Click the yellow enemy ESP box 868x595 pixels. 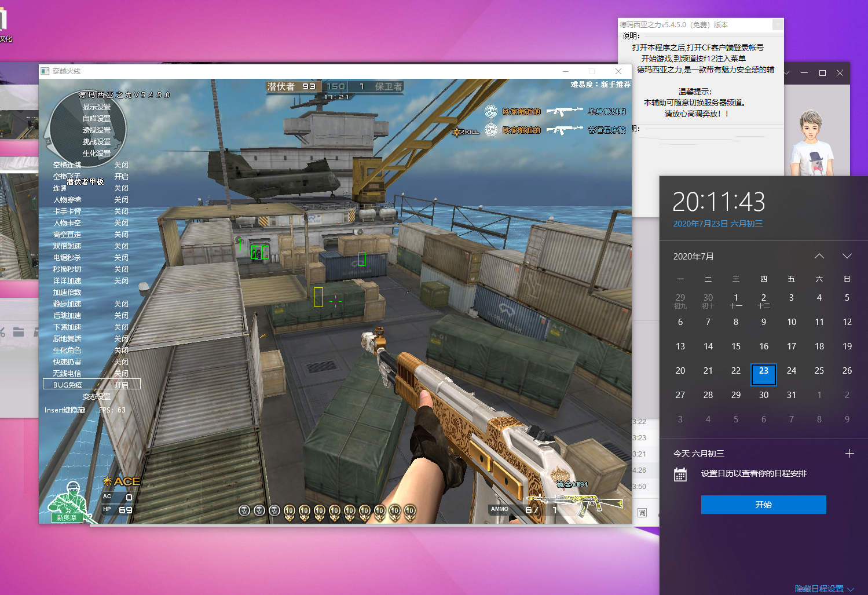tap(318, 297)
